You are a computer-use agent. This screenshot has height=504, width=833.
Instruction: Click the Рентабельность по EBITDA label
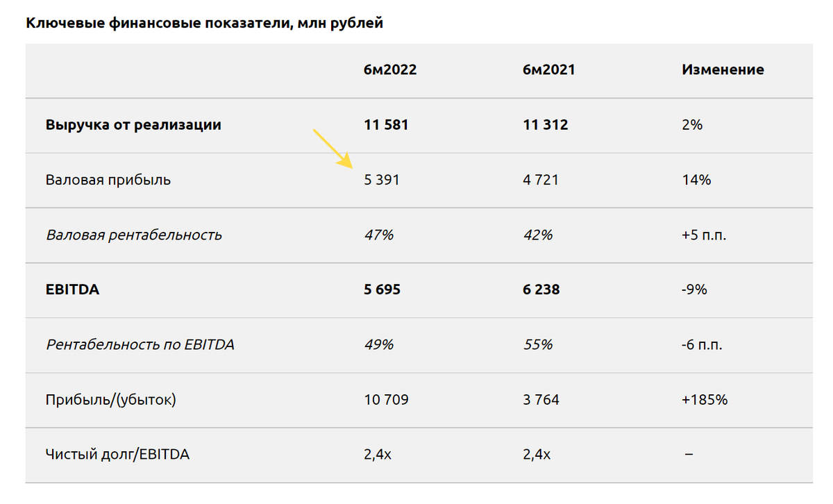(x=140, y=344)
